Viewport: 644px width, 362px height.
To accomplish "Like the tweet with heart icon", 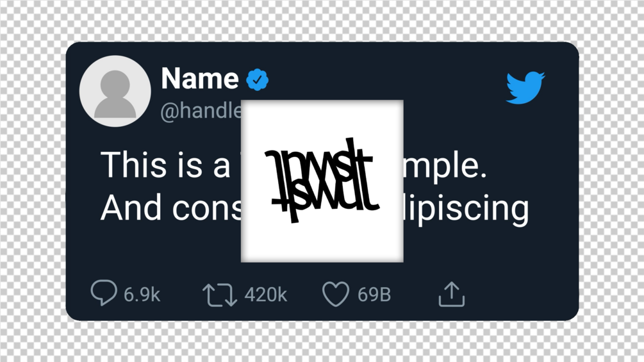I will click(x=335, y=295).
